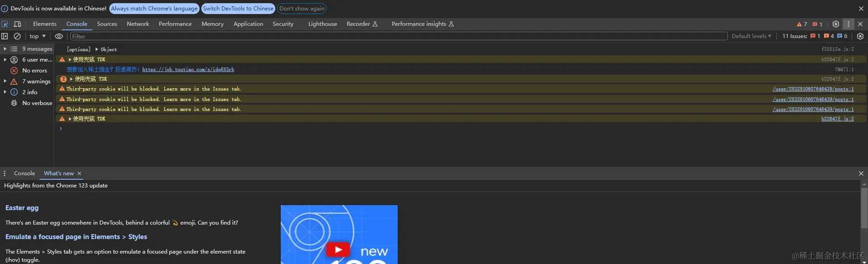The height and width of the screenshot is (264, 868).
Task: Close the What's new drawer tab
Action: pos(79,173)
